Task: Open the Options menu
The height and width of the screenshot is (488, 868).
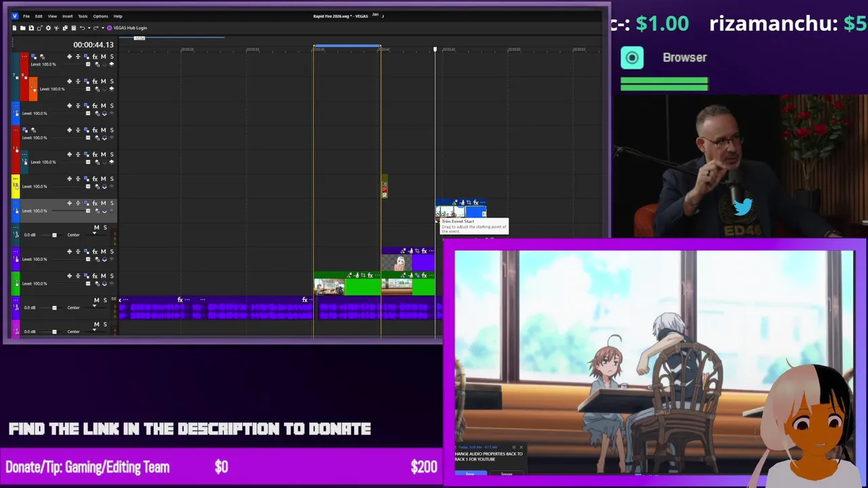Action: point(100,16)
